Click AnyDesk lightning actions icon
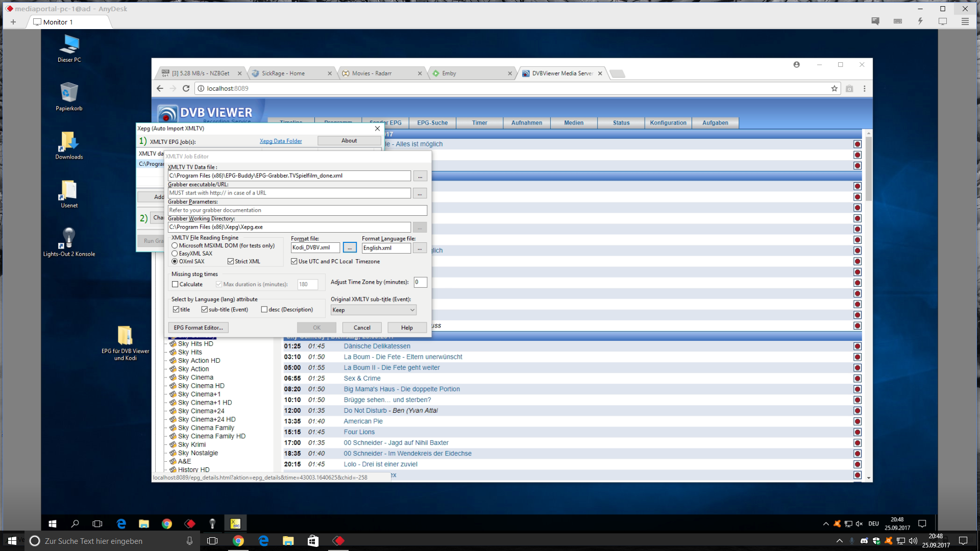Viewport: 980px width, 551px height. click(x=920, y=21)
